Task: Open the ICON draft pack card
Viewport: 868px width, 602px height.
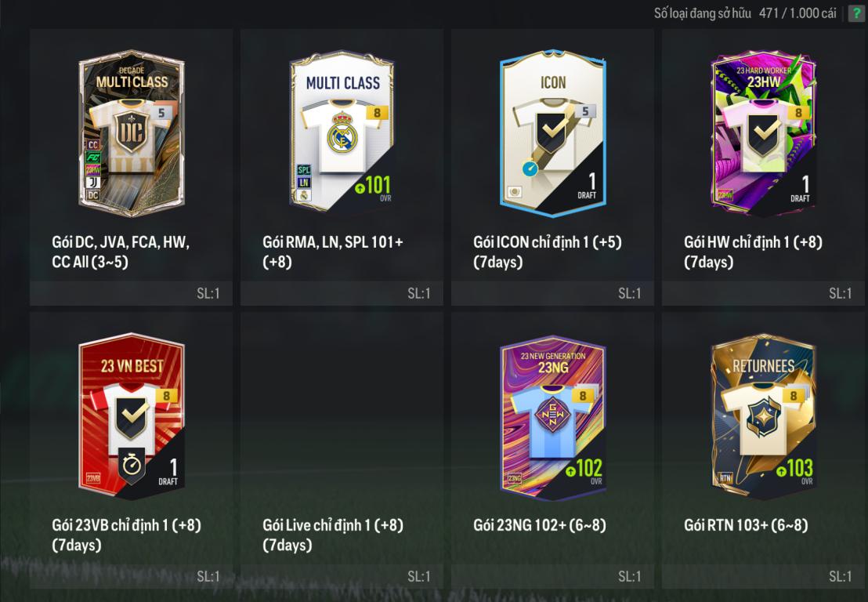Action: click(553, 133)
